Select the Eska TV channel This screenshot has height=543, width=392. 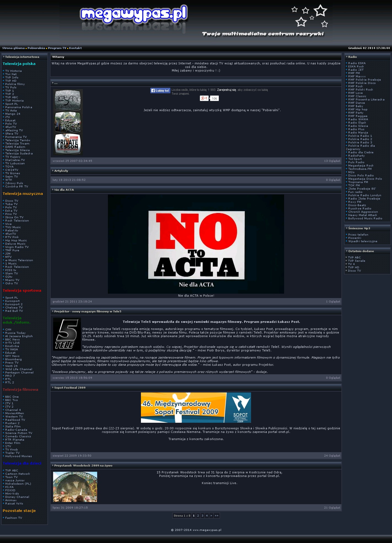(11, 211)
